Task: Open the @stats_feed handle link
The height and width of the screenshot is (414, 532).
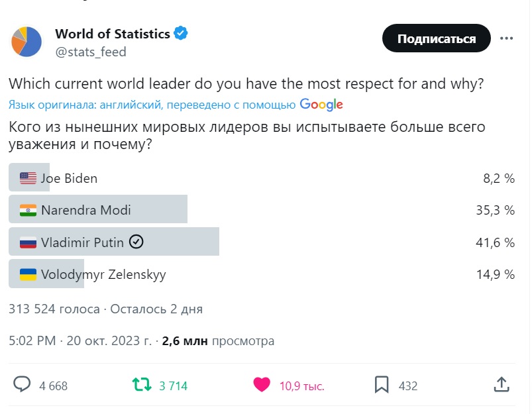Action: [91, 52]
